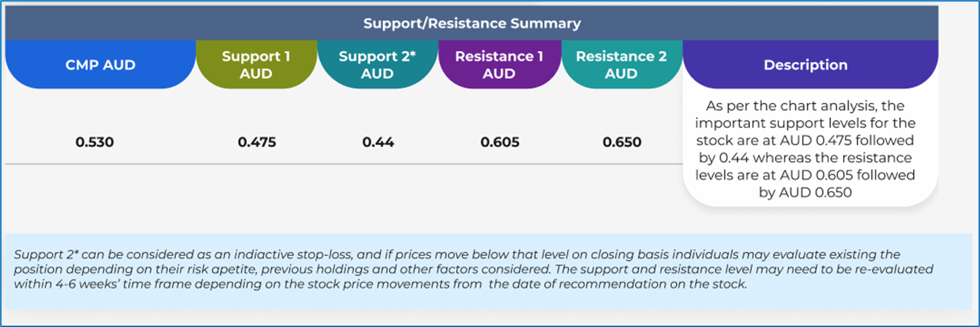The image size is (980, 327).
Task: Select "by AUD 0.650" ending the description
Action: coord(805,192)
